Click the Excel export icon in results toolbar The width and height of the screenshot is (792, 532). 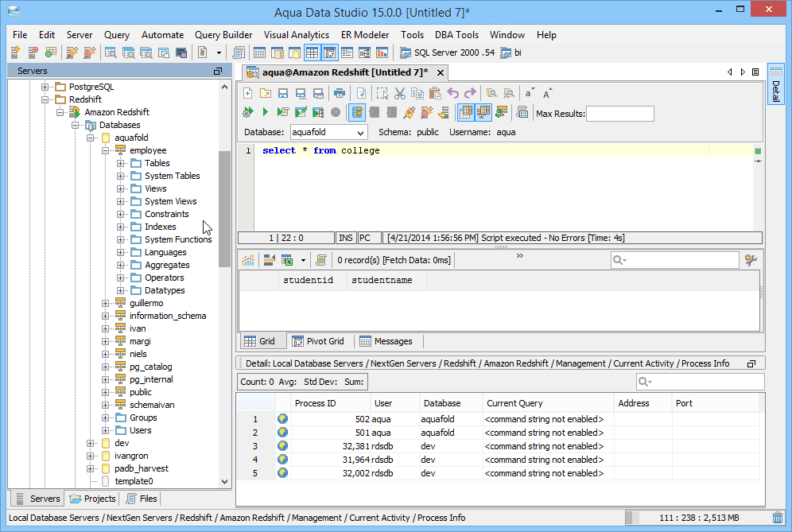tap(287, 260)
